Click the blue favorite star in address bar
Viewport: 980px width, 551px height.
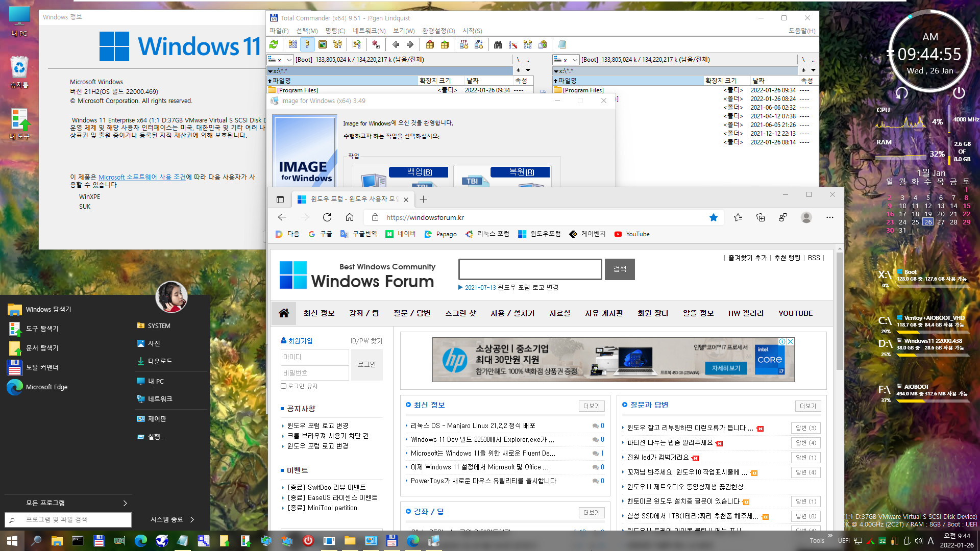click(x=714, y=217)
